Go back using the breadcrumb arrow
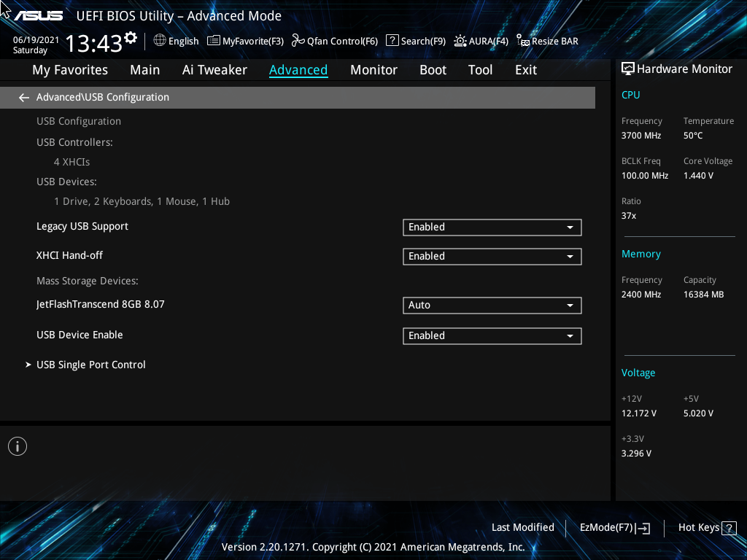This screenshot has width=747, height=560. coord(23,97)
